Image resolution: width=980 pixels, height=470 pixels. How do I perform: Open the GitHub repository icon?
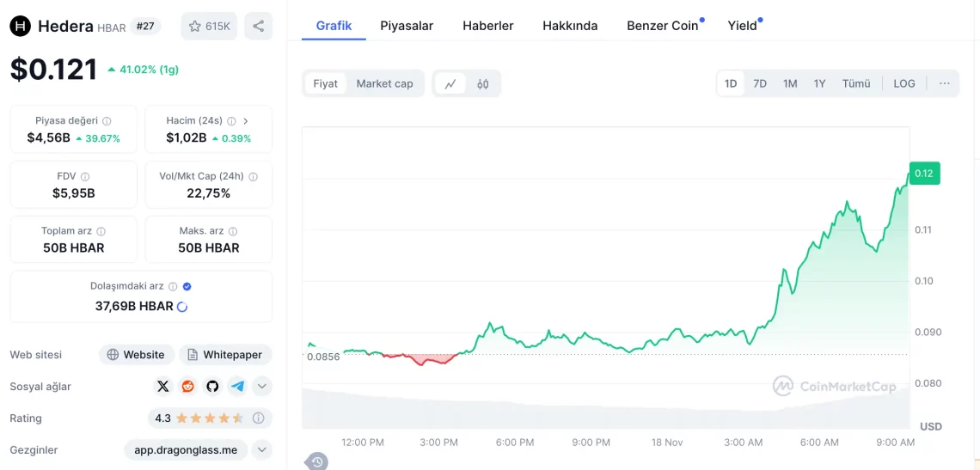212,387
